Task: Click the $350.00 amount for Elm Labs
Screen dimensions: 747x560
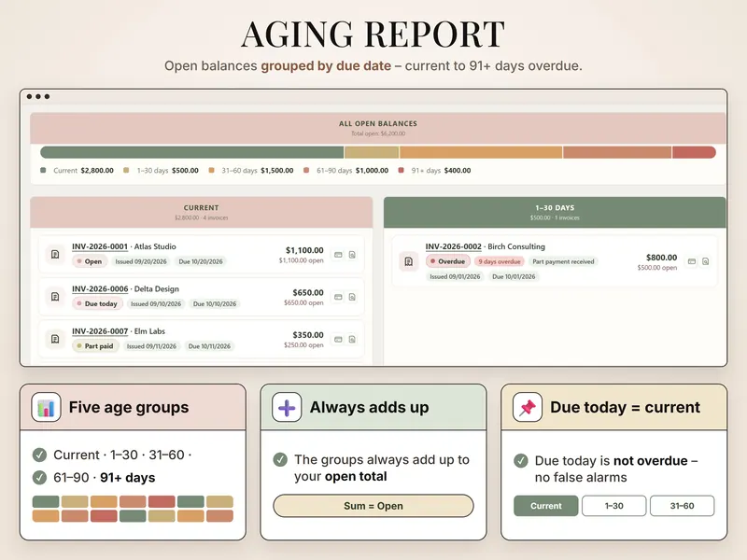Action: tap(308, 335)
